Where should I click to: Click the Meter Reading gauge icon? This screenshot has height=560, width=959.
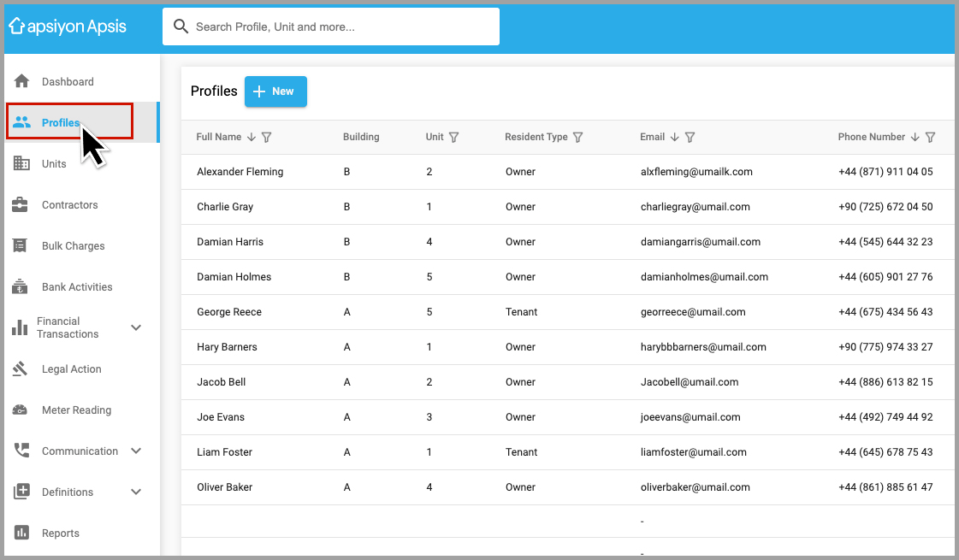tap(21, 410)
